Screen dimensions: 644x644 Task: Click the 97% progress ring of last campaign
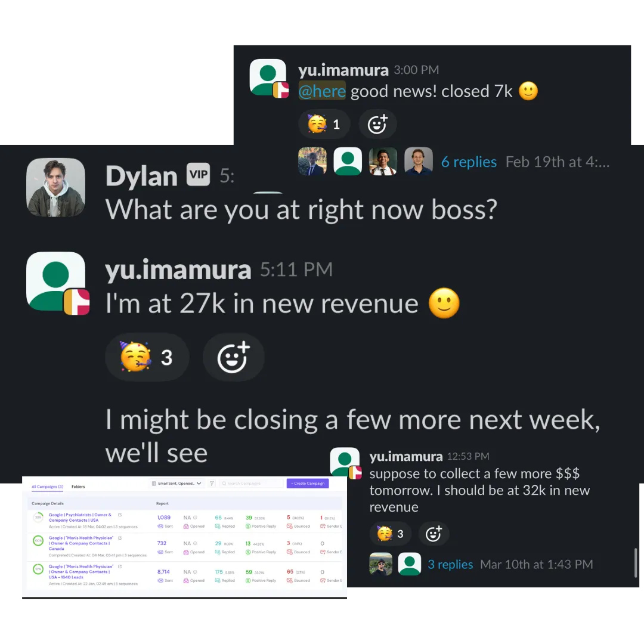coord(38,569)
